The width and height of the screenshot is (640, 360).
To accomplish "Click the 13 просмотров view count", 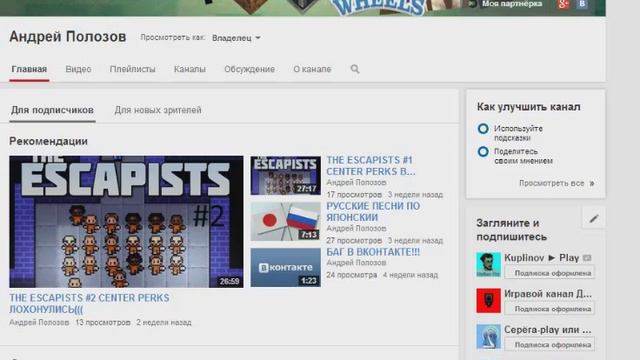I will (x=103, y=322).
